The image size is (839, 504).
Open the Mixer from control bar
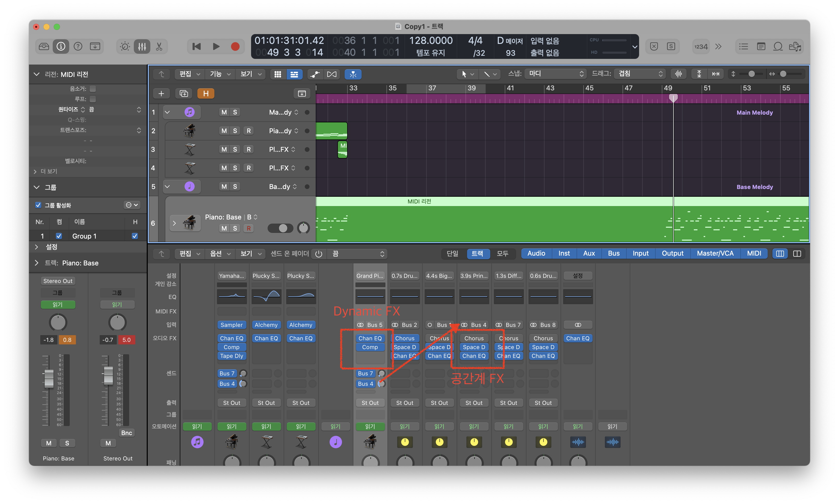coord(142,46)
